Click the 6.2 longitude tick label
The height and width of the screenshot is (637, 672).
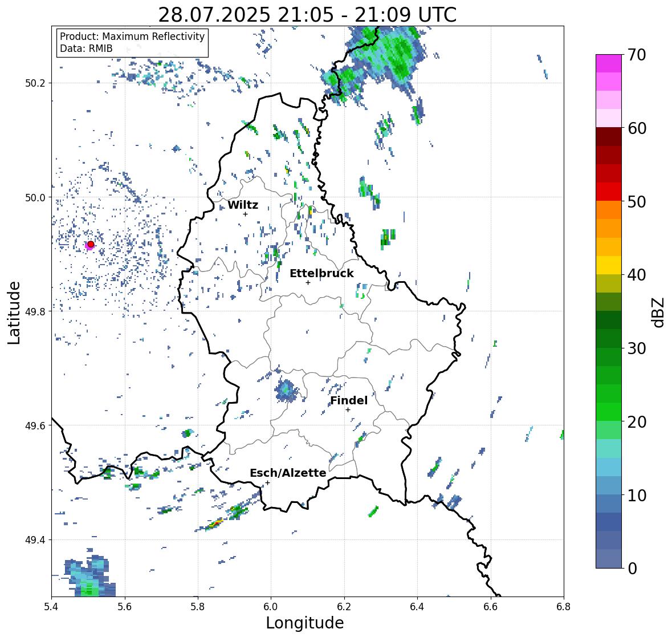coord(344,607)
